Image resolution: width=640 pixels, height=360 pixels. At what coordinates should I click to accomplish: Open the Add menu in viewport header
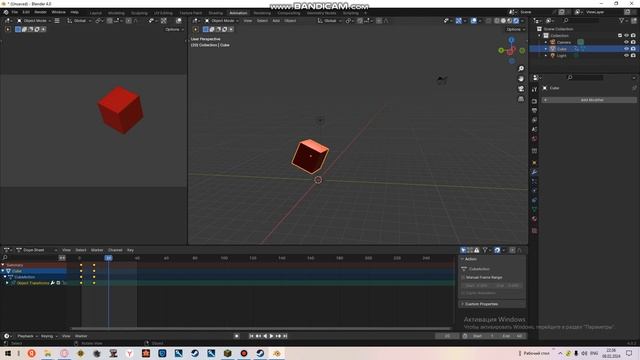tap(276, 20)
